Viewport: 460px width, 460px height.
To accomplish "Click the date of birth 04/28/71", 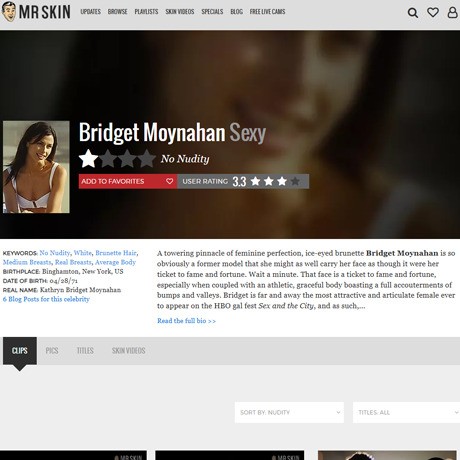I will click(64, 281).
